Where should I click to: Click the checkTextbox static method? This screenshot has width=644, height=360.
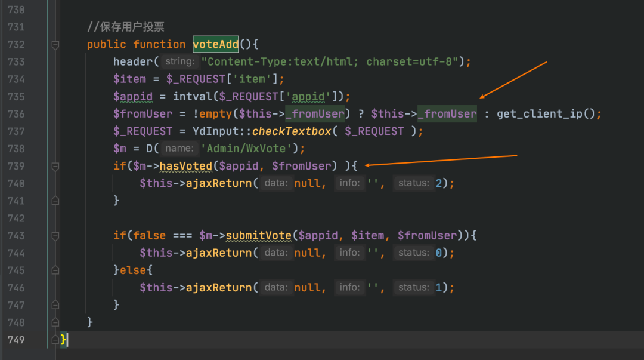[289, 131]
